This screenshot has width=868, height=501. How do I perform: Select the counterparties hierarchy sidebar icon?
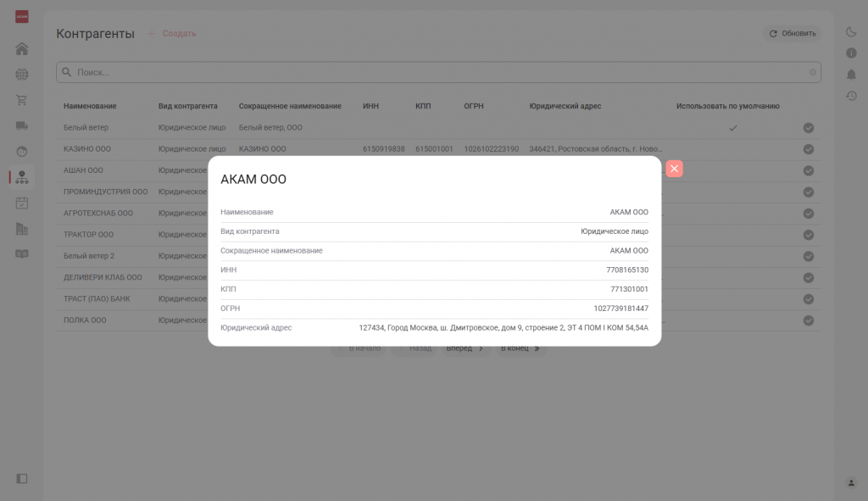pyautogui.click(x=21, y=177)
